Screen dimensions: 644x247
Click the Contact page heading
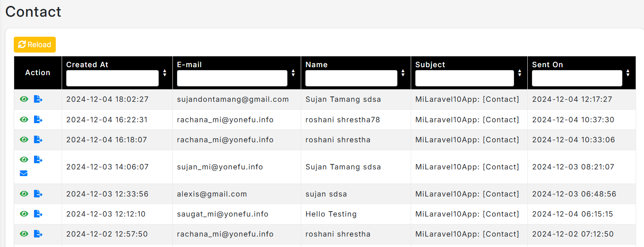click(33, 12)
